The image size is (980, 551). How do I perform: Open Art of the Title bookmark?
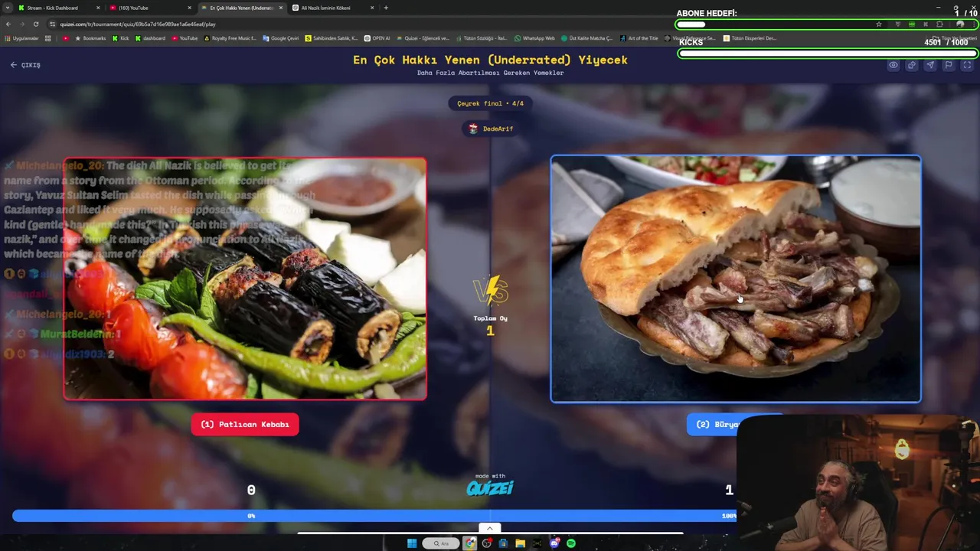click(x=639, y=38)
